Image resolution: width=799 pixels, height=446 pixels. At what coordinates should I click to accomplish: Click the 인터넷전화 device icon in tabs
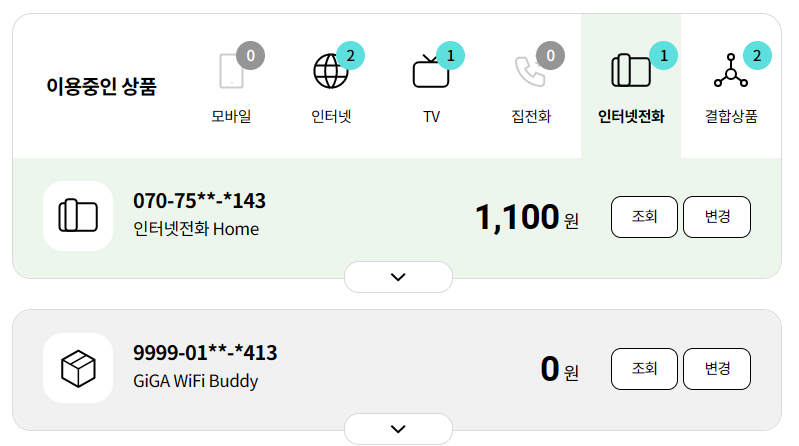tap(630, 72)
